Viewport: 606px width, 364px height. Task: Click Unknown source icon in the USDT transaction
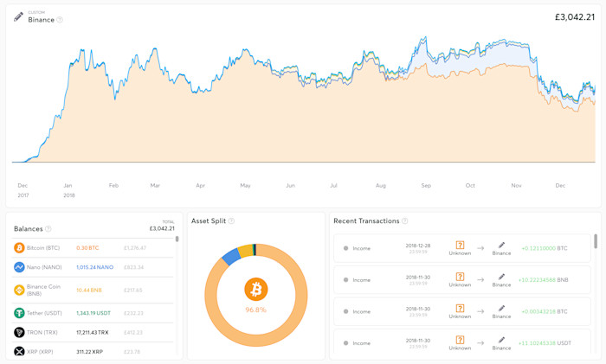(x=460, y=340)
